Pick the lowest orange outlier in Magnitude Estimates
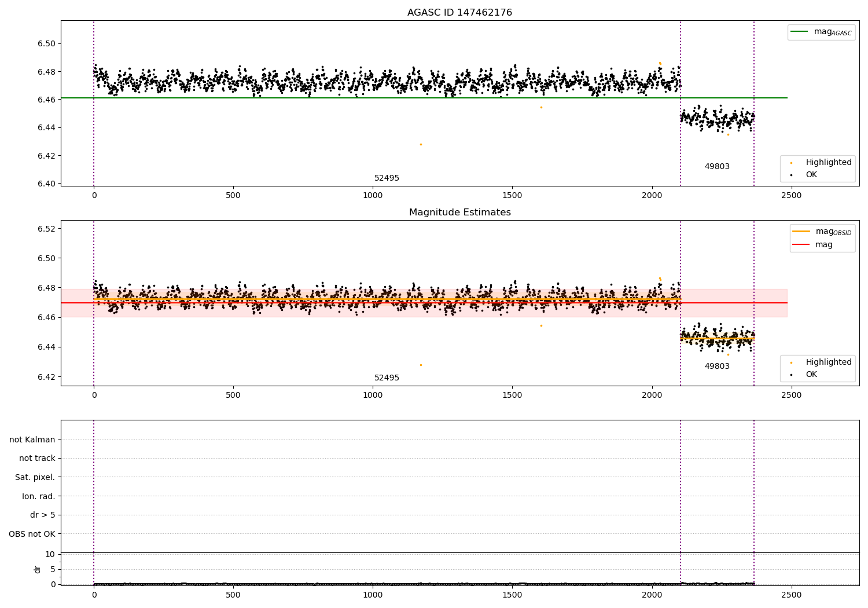 [421, 365]
